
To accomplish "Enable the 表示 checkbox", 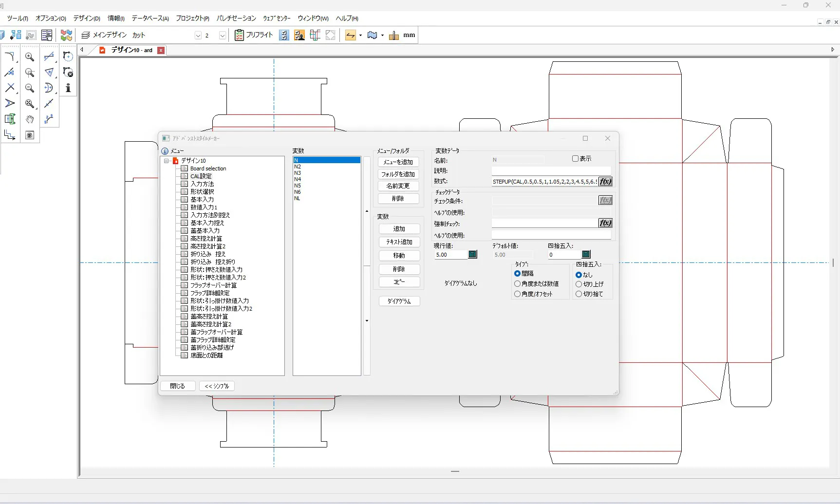I will click(x=575, y=159).
